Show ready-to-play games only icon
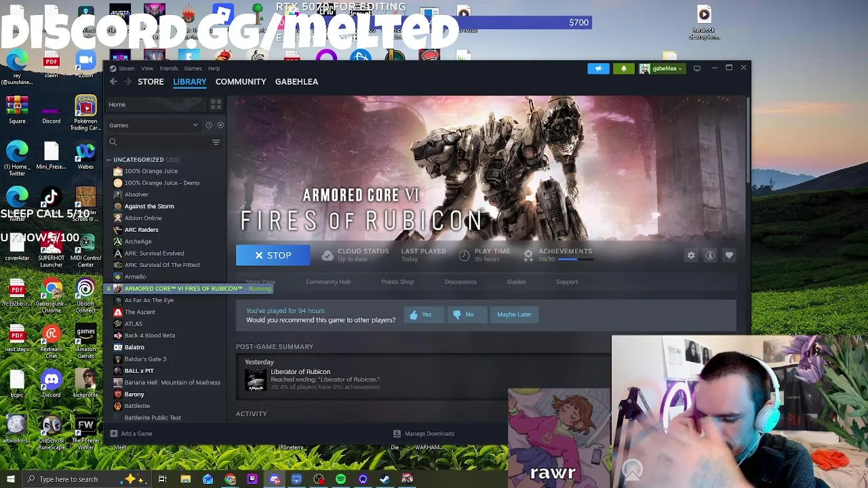Screen dimensions: 868x488 pos(220,125)
